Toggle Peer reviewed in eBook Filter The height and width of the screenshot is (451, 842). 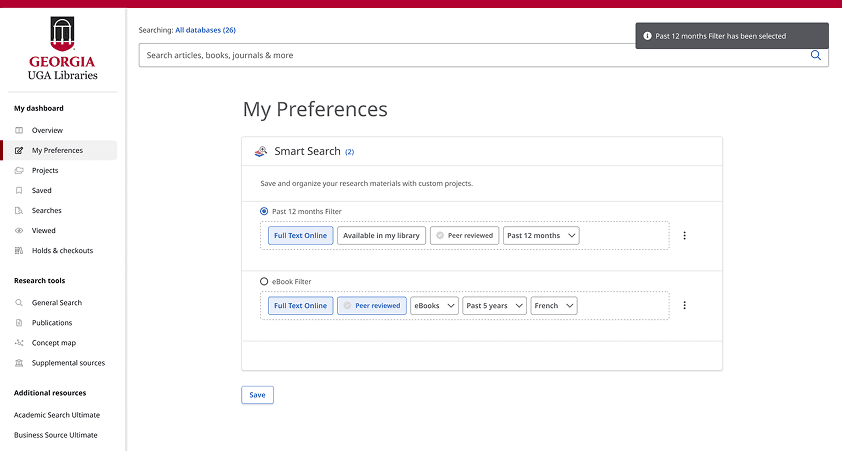click(x=372, y=306)
